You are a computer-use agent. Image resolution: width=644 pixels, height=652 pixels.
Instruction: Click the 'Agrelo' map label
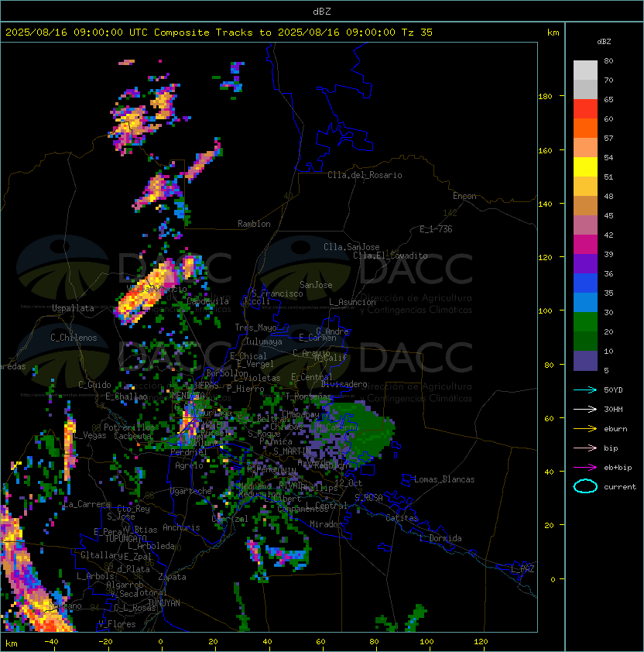[189, 465]
